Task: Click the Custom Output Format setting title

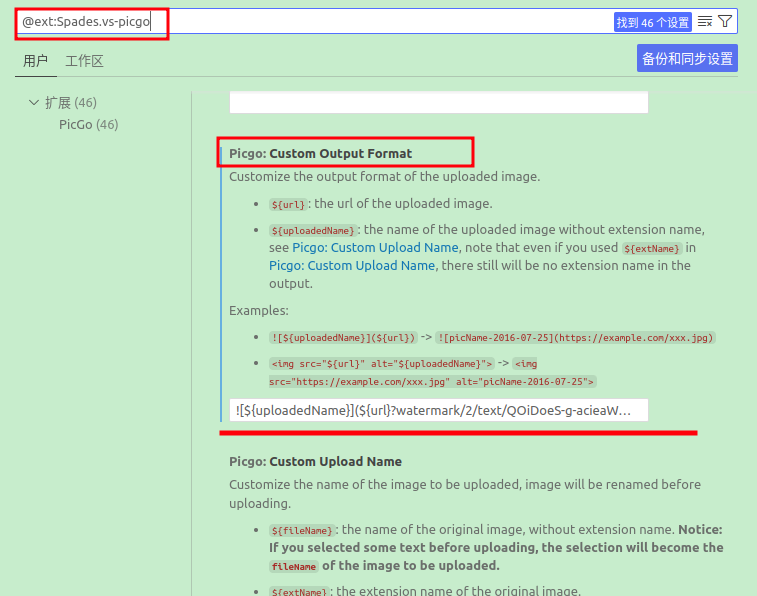Action: [321, 153]
